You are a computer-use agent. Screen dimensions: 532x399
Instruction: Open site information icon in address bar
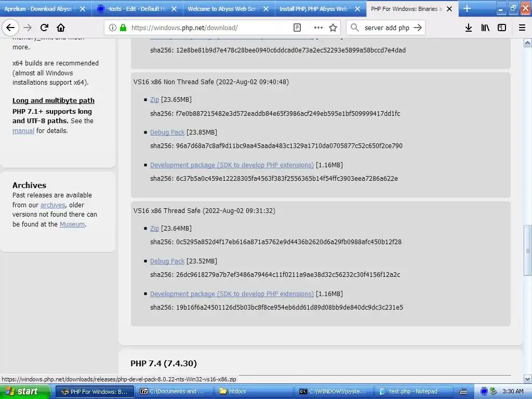(113, 28)
